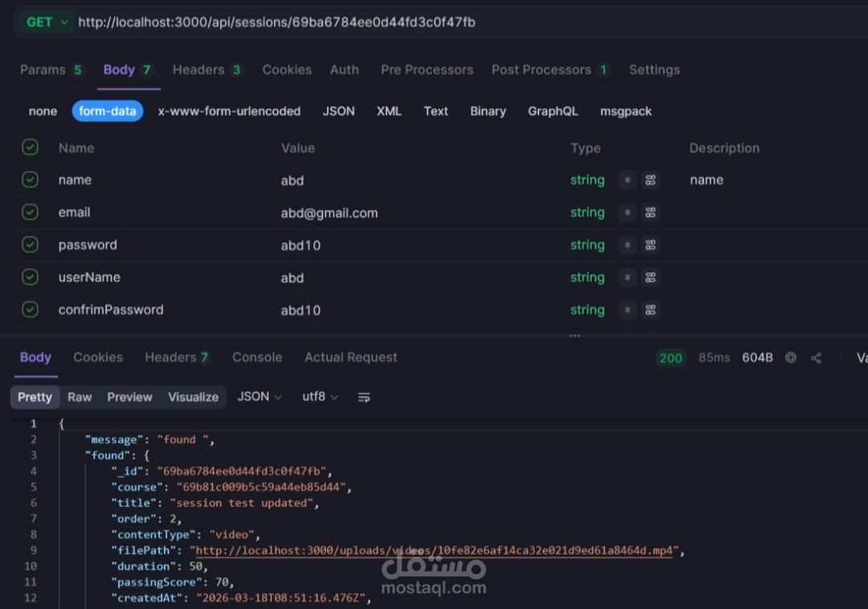Click the green 200 status badge

point(670,358)
